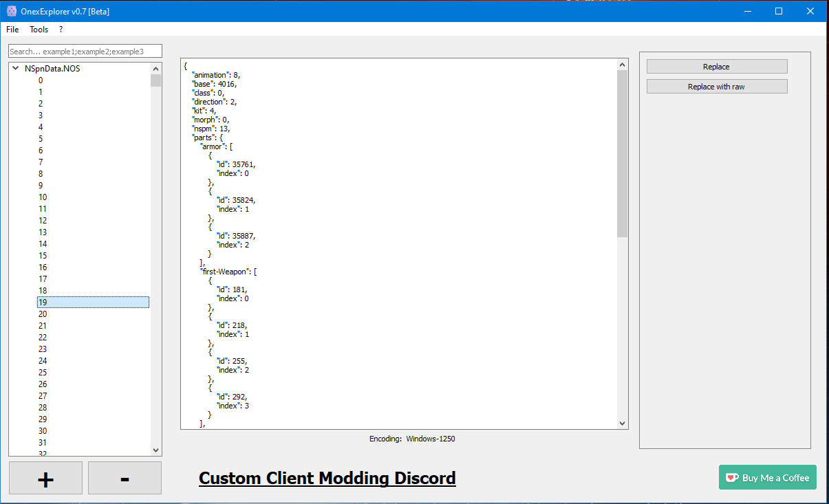Select entry 19 in the tree list
Image resolution: width=829 pixels, height=504 pixels.
tap(43, 303)
